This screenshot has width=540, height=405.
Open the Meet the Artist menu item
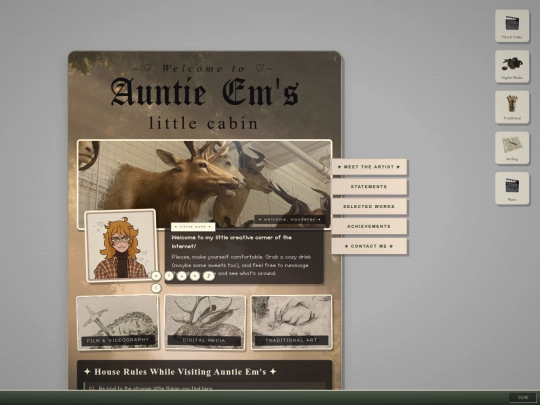coord(369,167)
